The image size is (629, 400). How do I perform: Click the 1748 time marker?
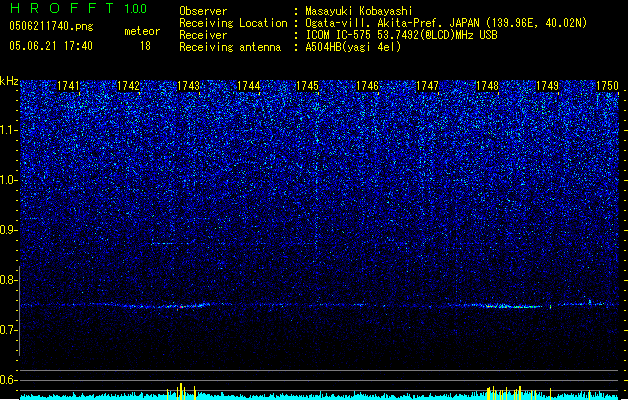coord(487,86)
